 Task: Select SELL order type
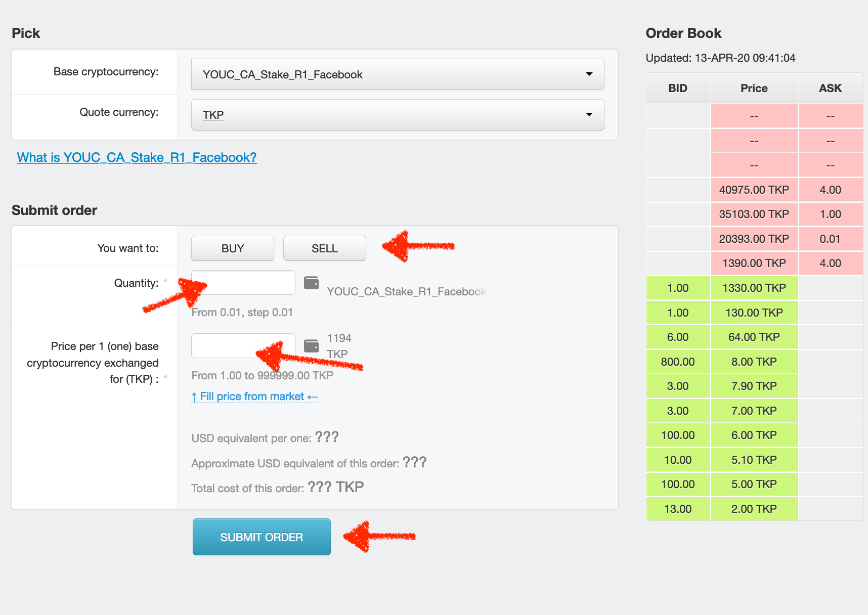coord(324,248)
